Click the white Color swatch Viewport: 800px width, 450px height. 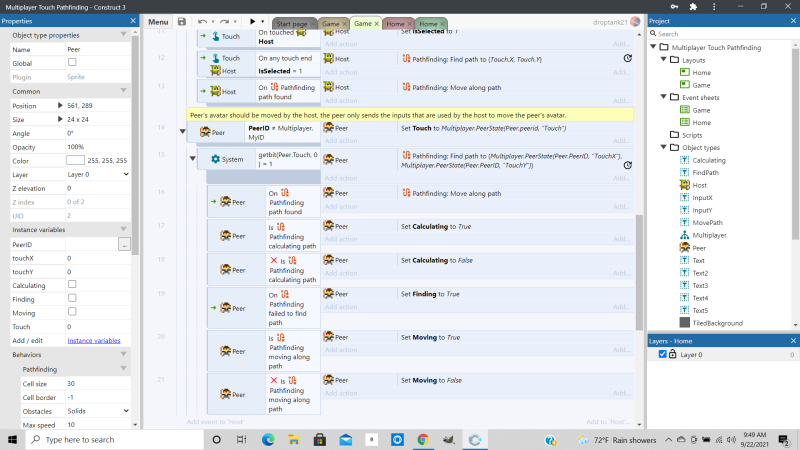coord(76,160)
